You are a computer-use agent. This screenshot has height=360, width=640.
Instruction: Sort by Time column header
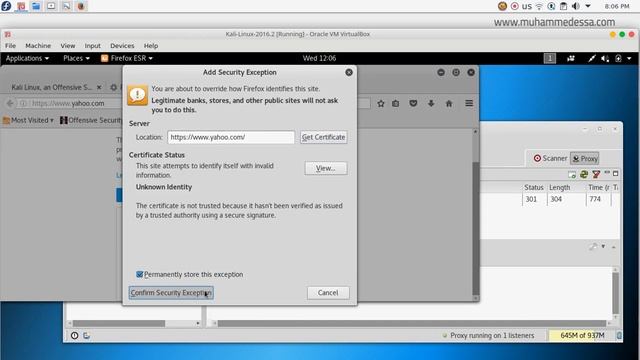pyautogui.click(x=598, y=187)
